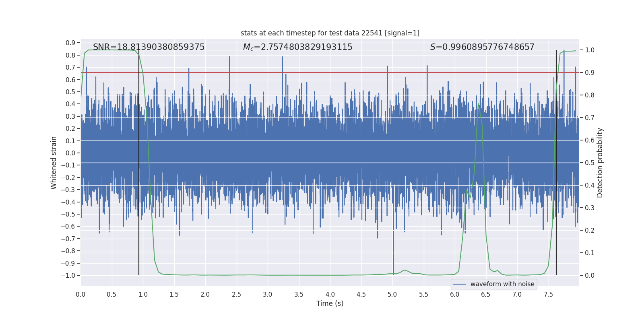The width and height of the screenshot is (644, 322).
Task: Click the blue legend line sample
Action: pos(459,284)
